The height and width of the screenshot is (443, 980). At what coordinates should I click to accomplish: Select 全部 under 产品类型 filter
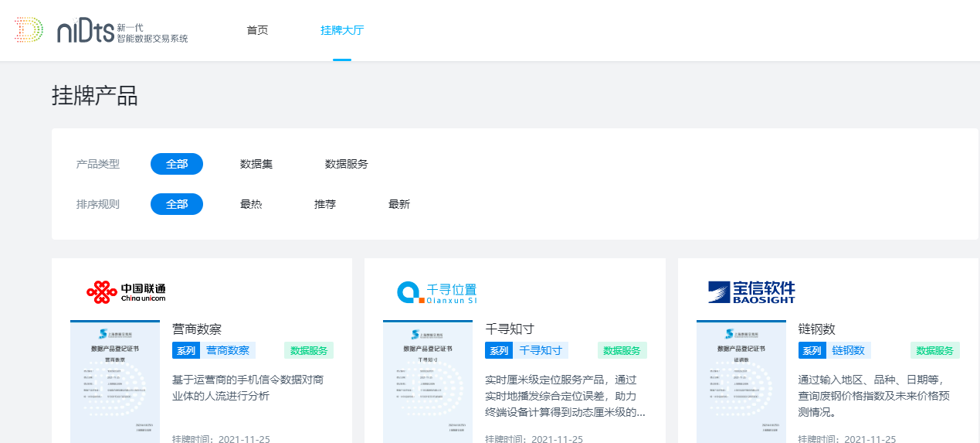coord(177,164)
